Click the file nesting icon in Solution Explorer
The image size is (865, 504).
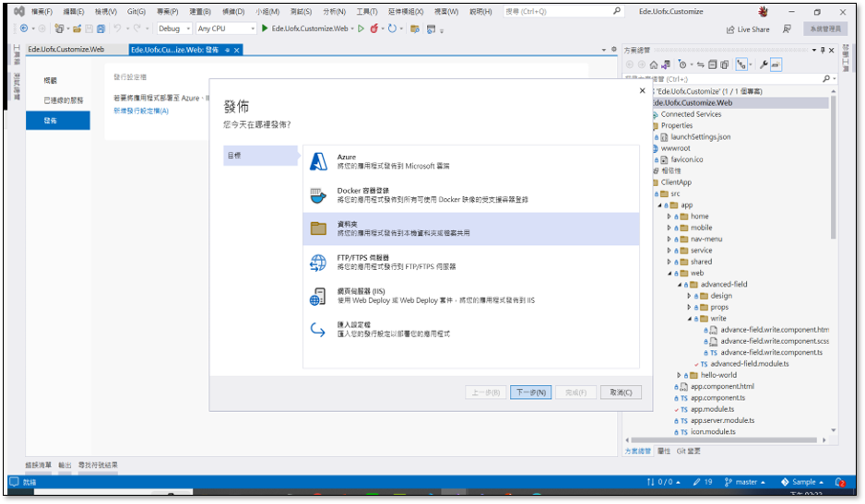(x=741, y=65)
